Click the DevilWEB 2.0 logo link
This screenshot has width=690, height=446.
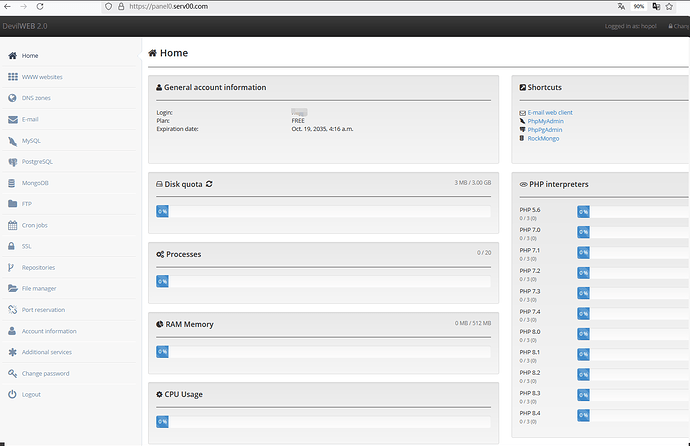tap(25, 26)
